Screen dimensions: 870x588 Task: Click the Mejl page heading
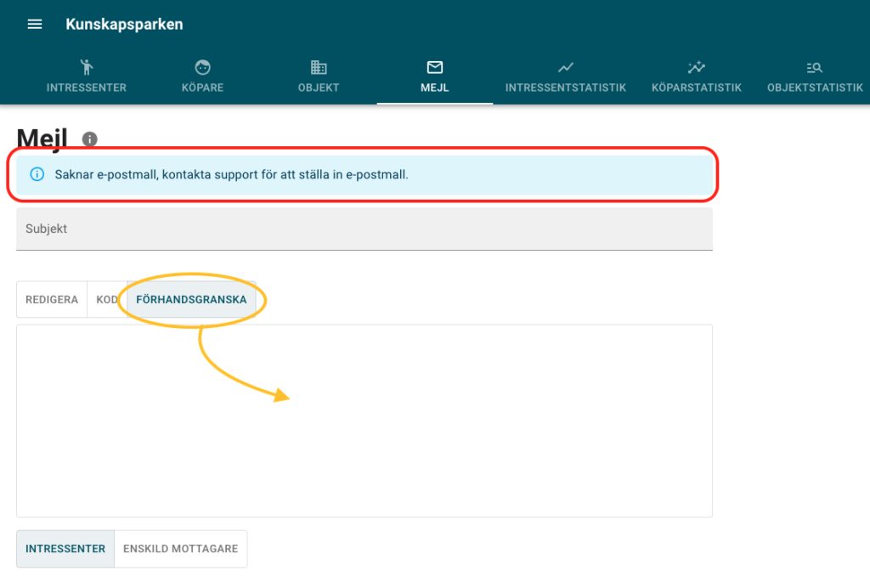42,138
